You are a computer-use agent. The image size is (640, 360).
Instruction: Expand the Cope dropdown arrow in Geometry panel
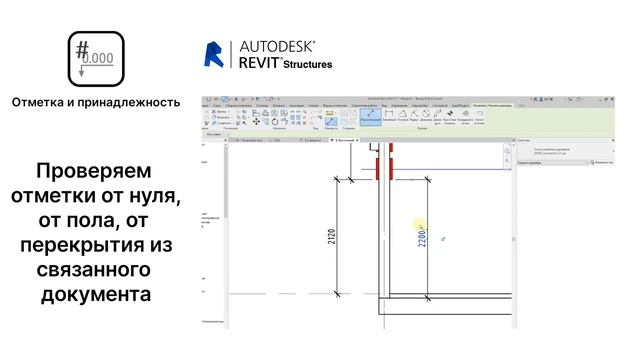tap(229, 112)
